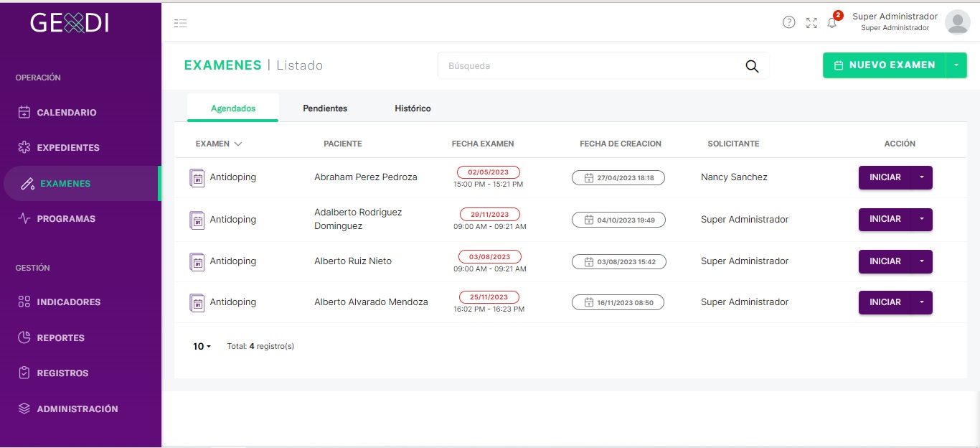Image resolution: width=980 pixels, height=448 pixels.
Task: Start exam for Alberto Ruiz Nieto with Iniciar
Action: [x=885, y=261]
